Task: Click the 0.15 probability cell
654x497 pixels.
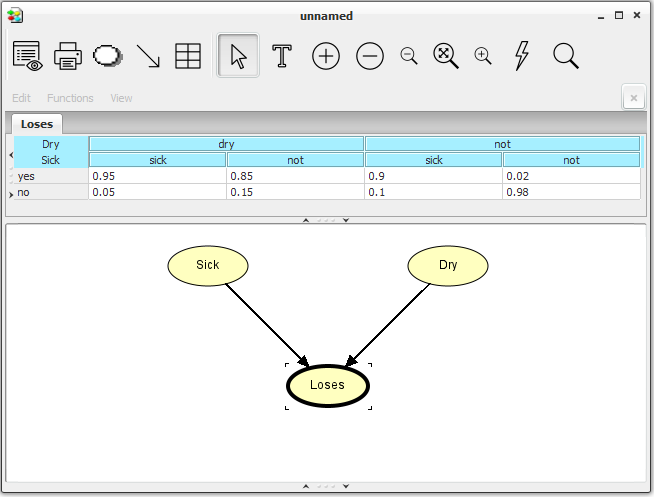Action: coord(295,192)
